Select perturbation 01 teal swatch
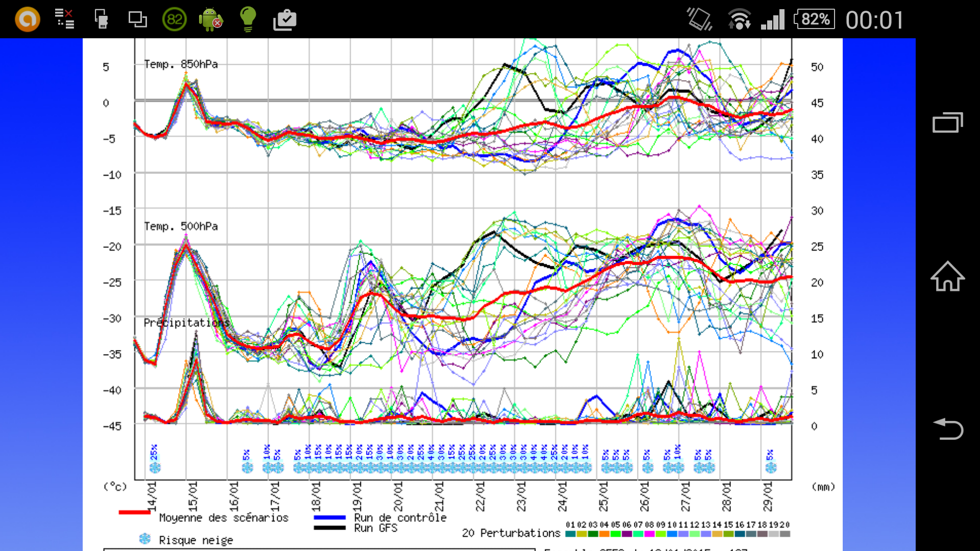This screenshot has height=551, width=980. 571,534
